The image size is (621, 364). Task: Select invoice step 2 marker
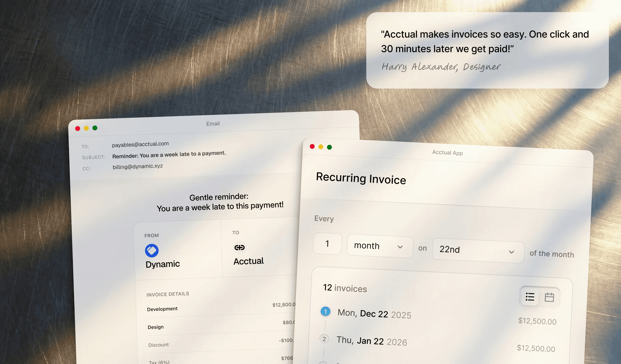pos(324,339)
